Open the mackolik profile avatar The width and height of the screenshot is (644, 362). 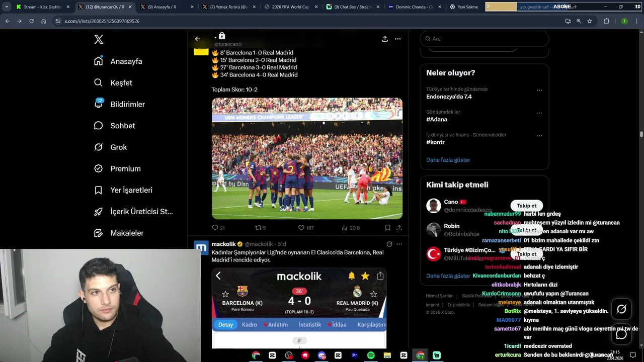point(201,247)
